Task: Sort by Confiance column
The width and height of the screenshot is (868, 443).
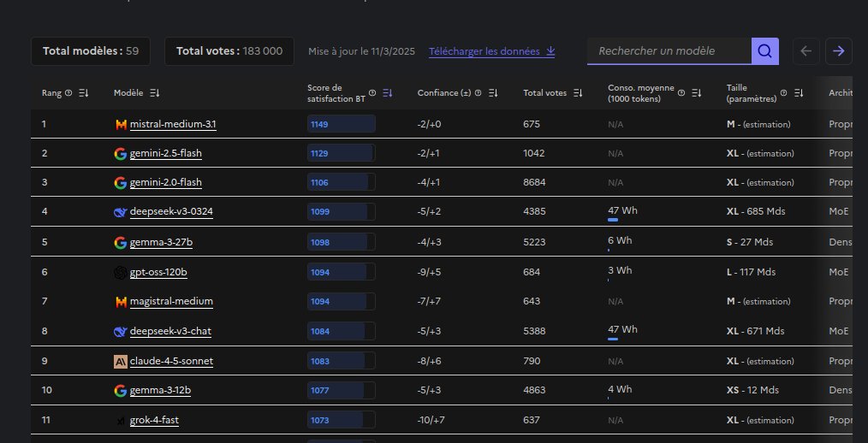Action: 493,93
